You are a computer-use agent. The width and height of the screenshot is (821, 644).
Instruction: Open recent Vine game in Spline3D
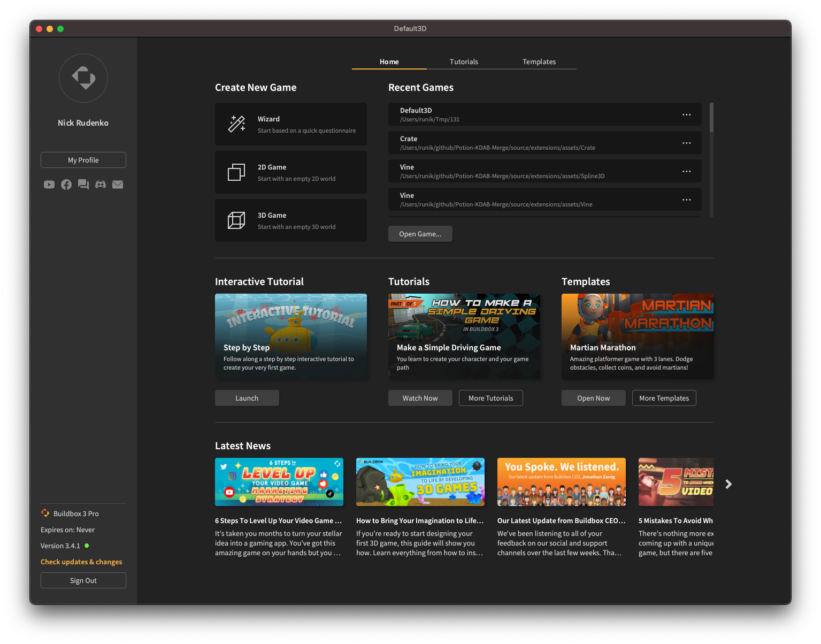click(x=545, y=171)
